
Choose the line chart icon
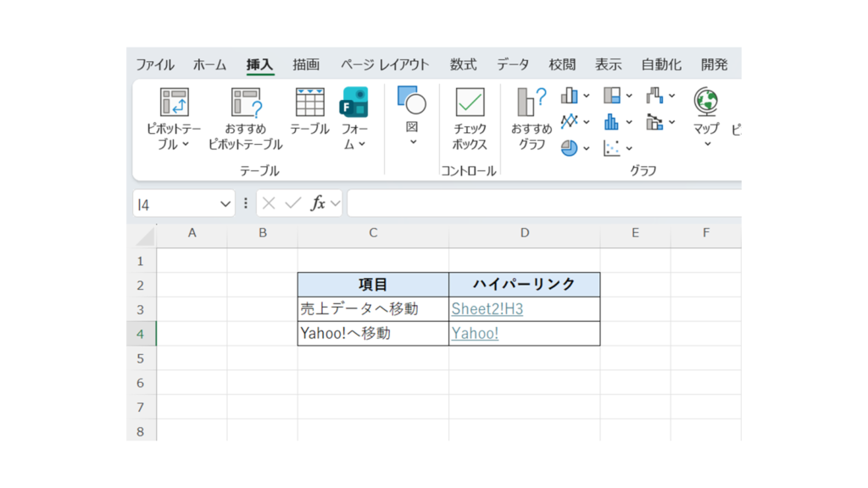pyautogui.click(x=569, y=122)
